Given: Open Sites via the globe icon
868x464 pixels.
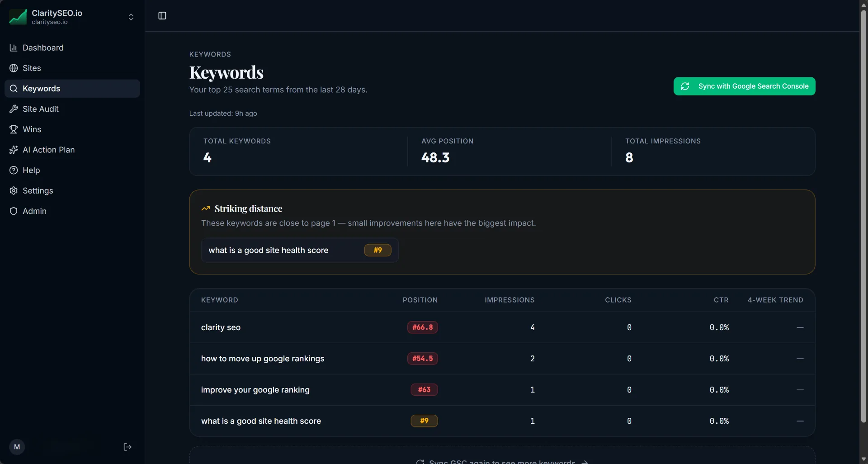Looking at the screenshot, I should [14, 68].
